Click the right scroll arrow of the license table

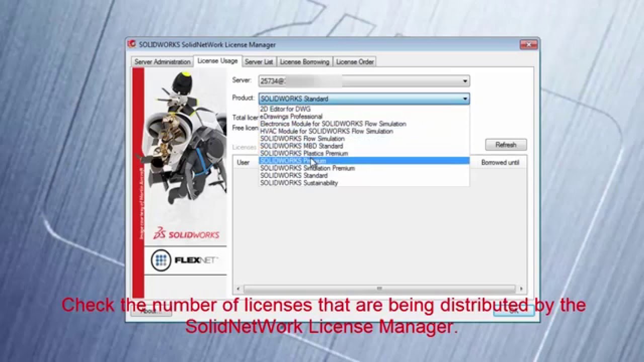click(521, 289)
